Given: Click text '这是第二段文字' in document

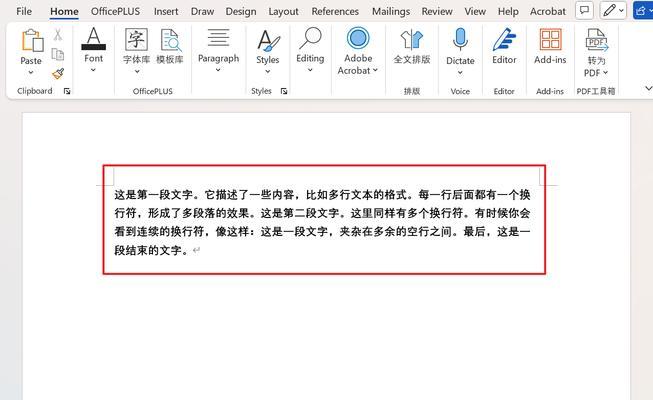Looking at the screenshot, I should coord(300,213).
